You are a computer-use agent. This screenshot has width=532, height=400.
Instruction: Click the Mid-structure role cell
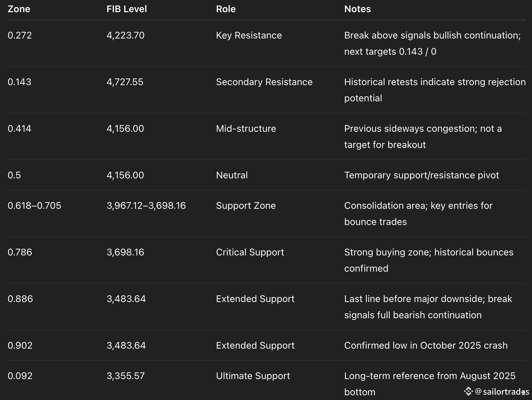coord(246,129)
